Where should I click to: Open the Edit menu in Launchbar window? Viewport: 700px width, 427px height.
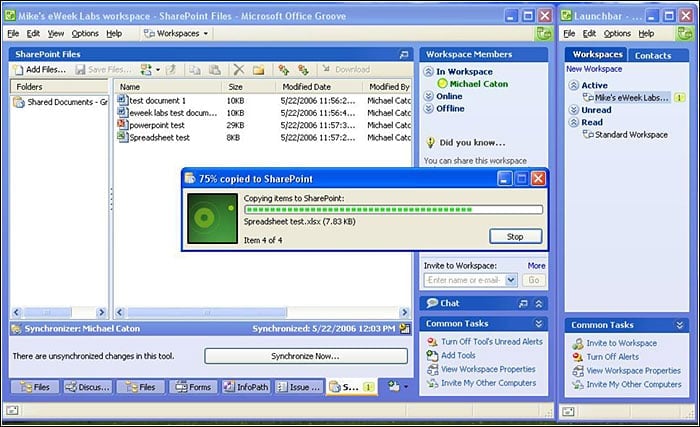[589, 33]
